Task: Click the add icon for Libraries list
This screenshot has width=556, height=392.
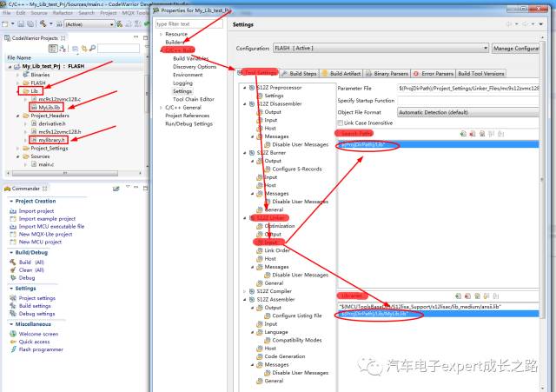Action: tap(458, 296)
